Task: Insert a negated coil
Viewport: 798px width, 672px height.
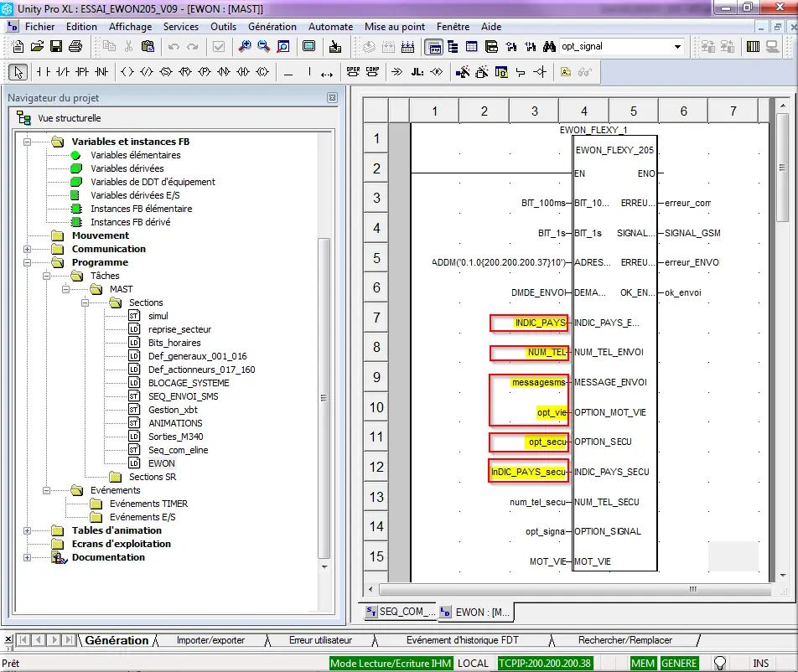Action: [x=147, y=72]
